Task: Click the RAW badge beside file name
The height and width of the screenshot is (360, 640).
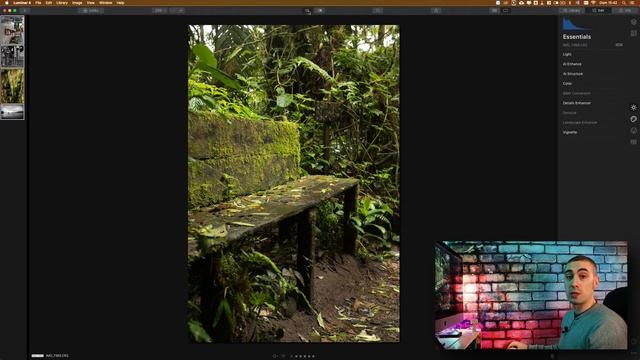Action: [619, 45]
